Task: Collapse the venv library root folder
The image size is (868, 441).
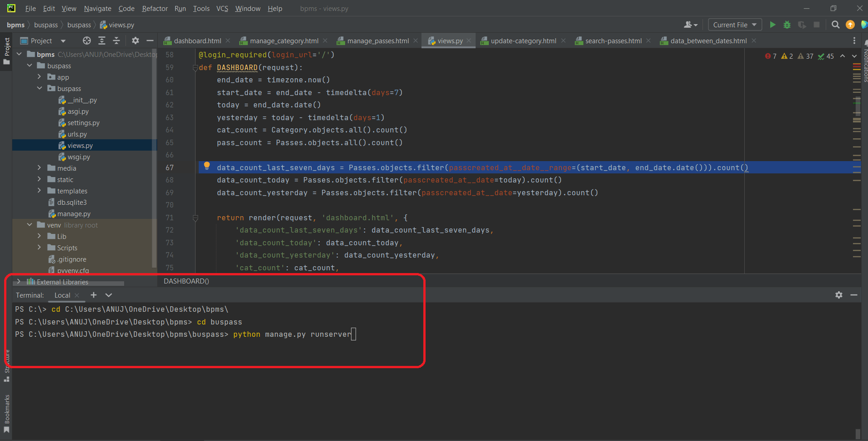Action: (x=30, y=225)
